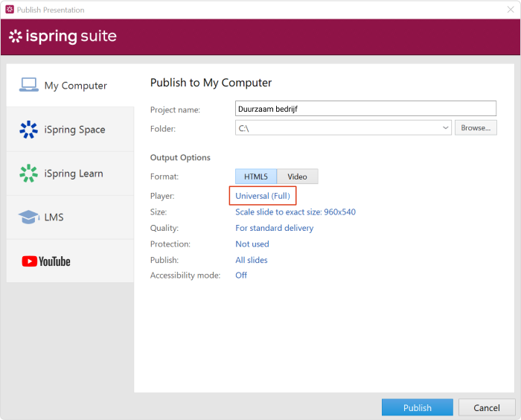Viewport: 521px width, 420px height.
Task: Click the LMS graduation cap icon
Action: [x=29, y=217]
